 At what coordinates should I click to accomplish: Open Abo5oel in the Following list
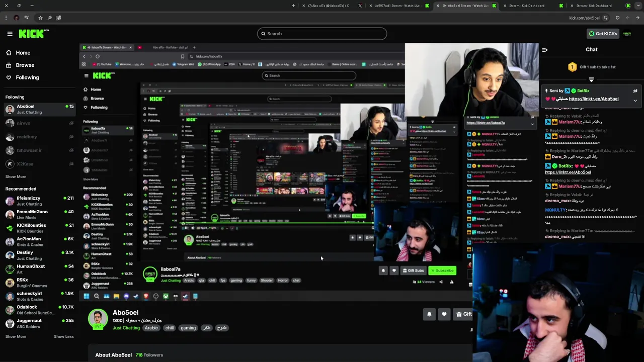[x=39, y=109]
